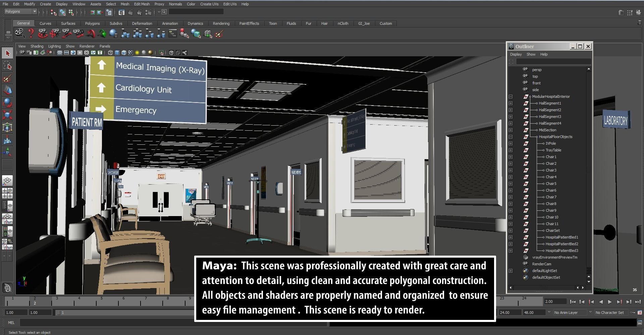Select the Show Manipulator tool
This screenshot has height=335, width=644.
(x=7, y=152)
